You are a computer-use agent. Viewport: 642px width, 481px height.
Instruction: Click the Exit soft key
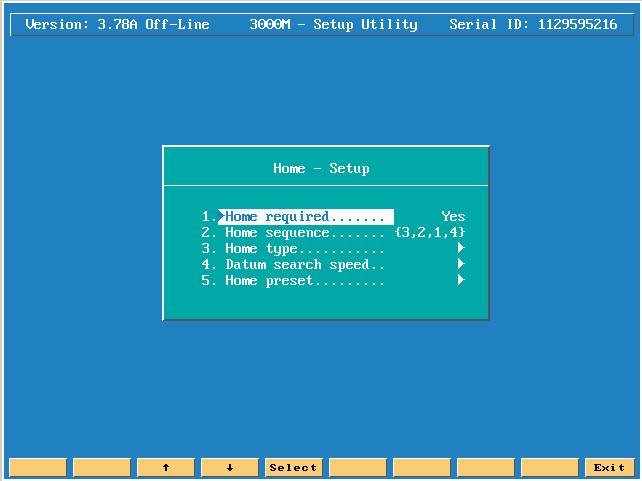(x=609, y=467)
